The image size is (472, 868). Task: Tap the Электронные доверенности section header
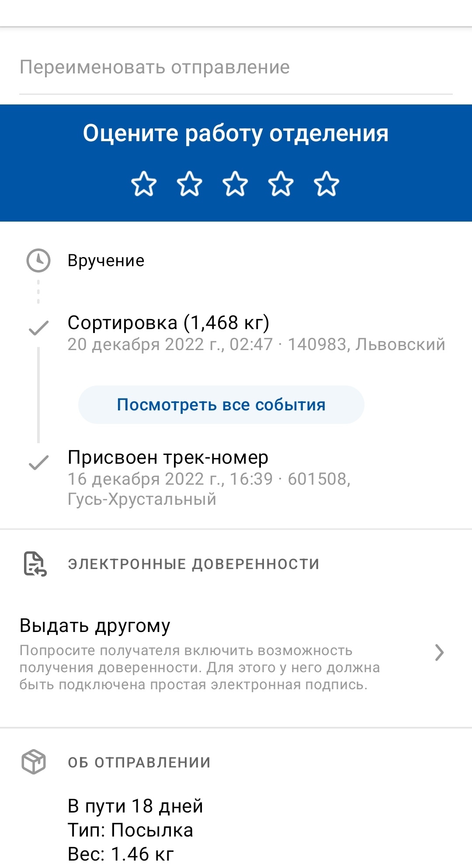193,564
